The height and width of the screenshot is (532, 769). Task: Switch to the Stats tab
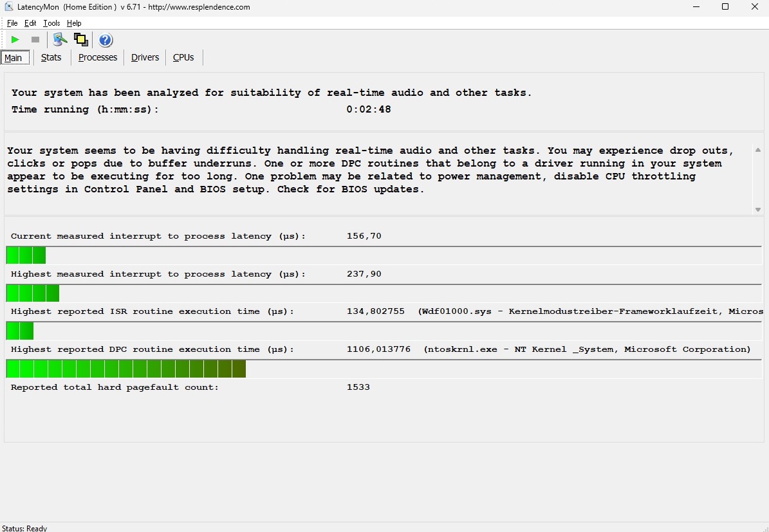click(x=51, y=57)
